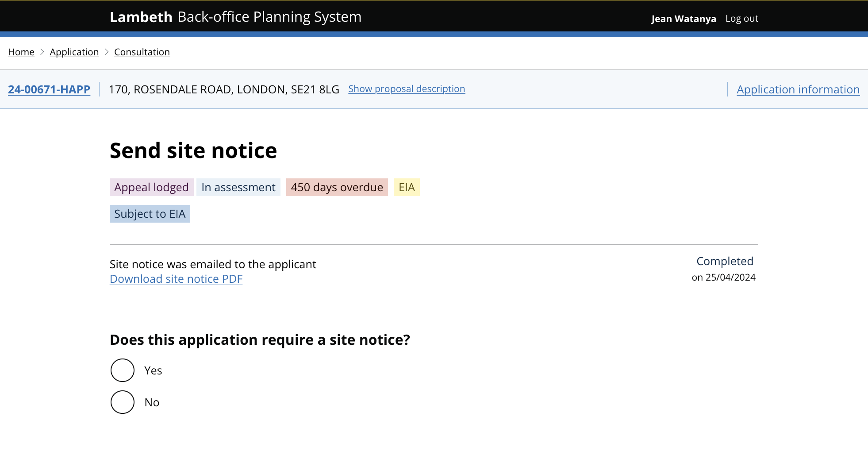Click the Home breadcrumb entry
Viewport: 868px width, 455px height.
click(x=21, y=52)
